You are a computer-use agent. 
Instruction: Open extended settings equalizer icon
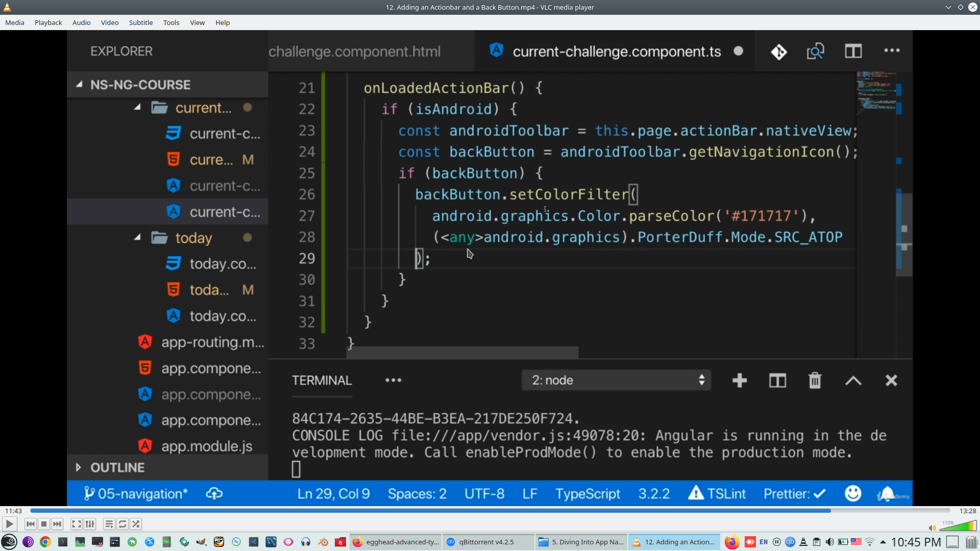90,524
